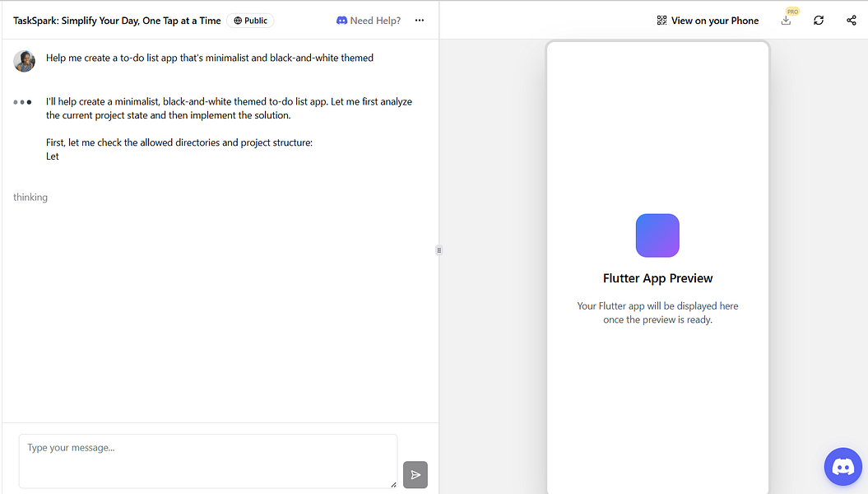868x494 pixels.
Task: Click the user's to-do list app prompt message
Action: 210,58
